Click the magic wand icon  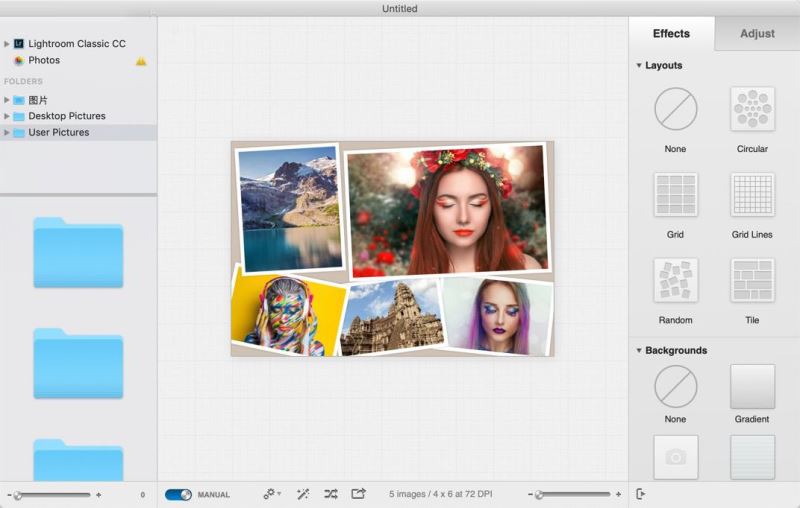(x=303, y=494)
